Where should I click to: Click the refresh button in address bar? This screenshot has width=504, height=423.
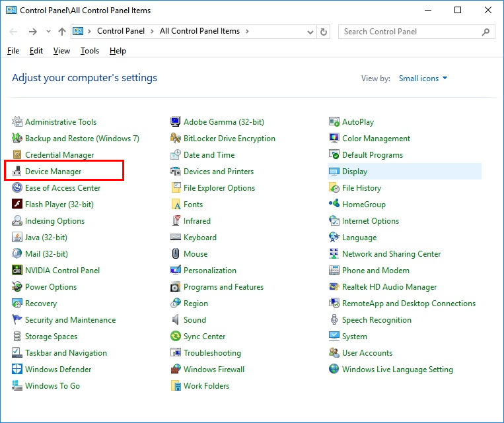[x=324, y=32]
